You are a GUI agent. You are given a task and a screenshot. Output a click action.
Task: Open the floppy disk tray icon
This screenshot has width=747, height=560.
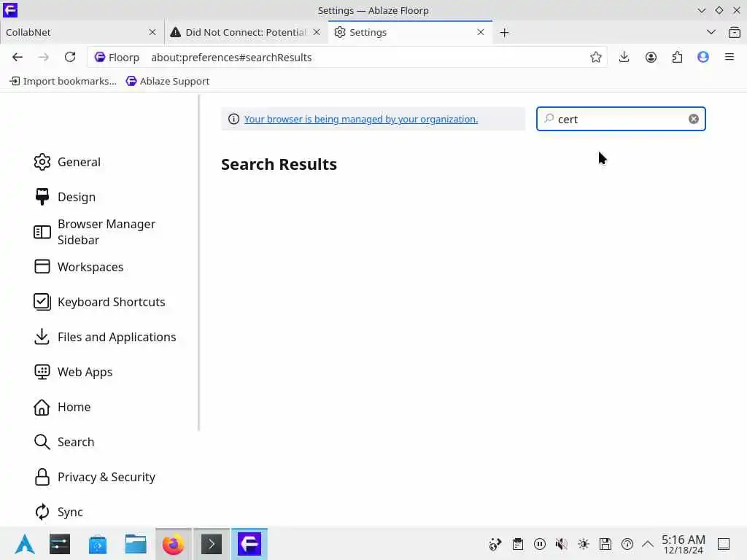point(605,544)
